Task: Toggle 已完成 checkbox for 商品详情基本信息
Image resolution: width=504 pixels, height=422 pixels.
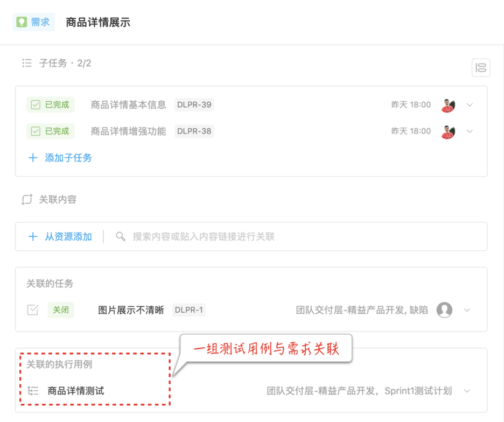Action: tap(36, 105)
